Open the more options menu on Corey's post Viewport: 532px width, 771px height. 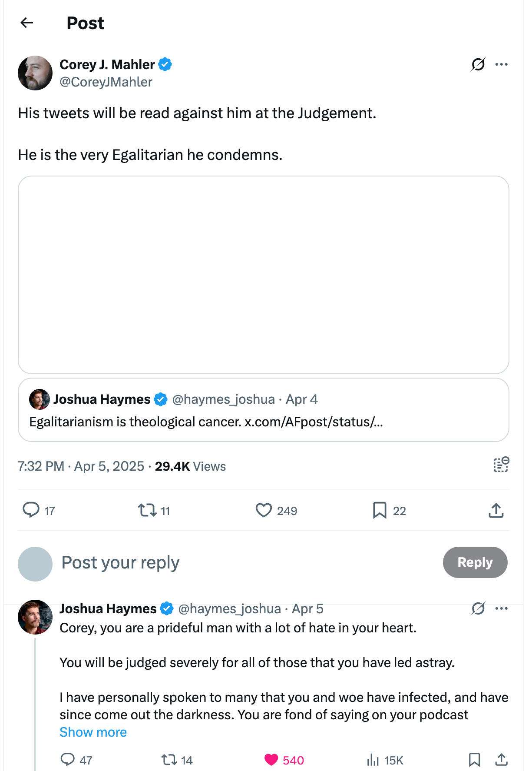(x=501, y=64)
